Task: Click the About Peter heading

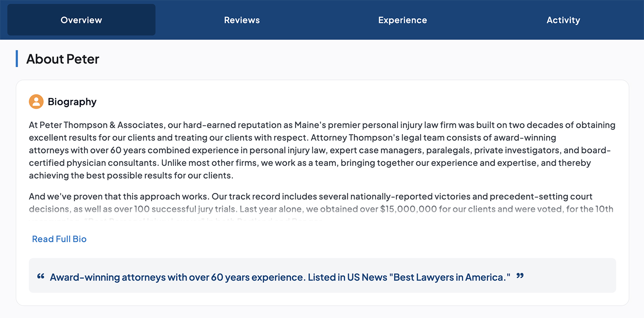Action: coord(63,59)
